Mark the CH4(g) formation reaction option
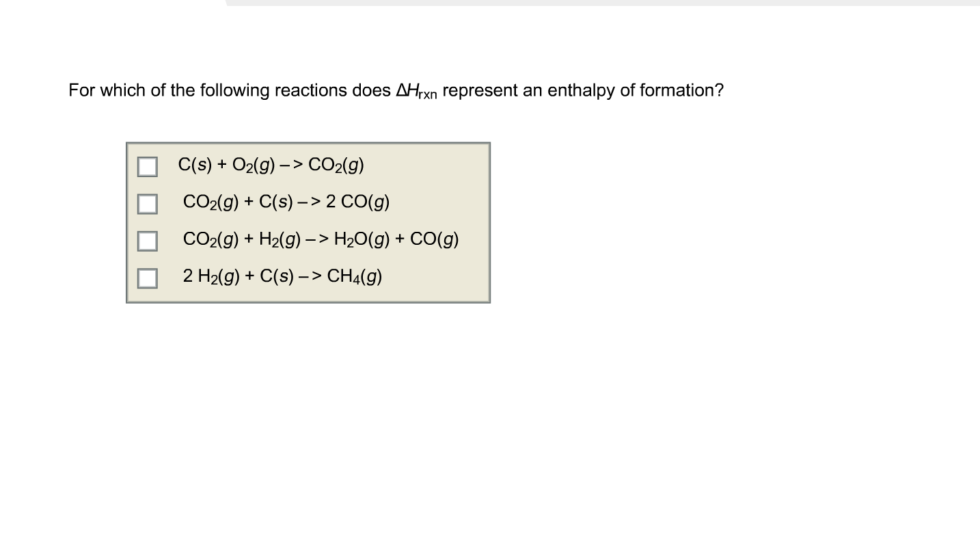The height and width of the screenshot is (543, 980). (147, 278)
